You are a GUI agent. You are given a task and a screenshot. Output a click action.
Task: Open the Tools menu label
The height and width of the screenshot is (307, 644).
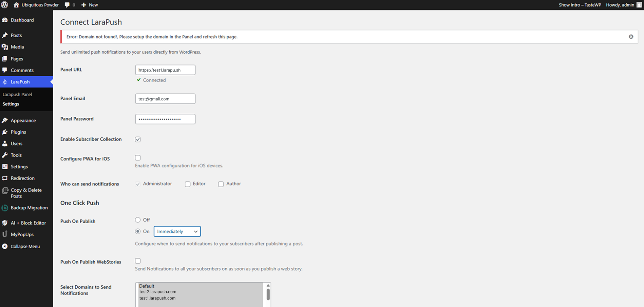16,155
